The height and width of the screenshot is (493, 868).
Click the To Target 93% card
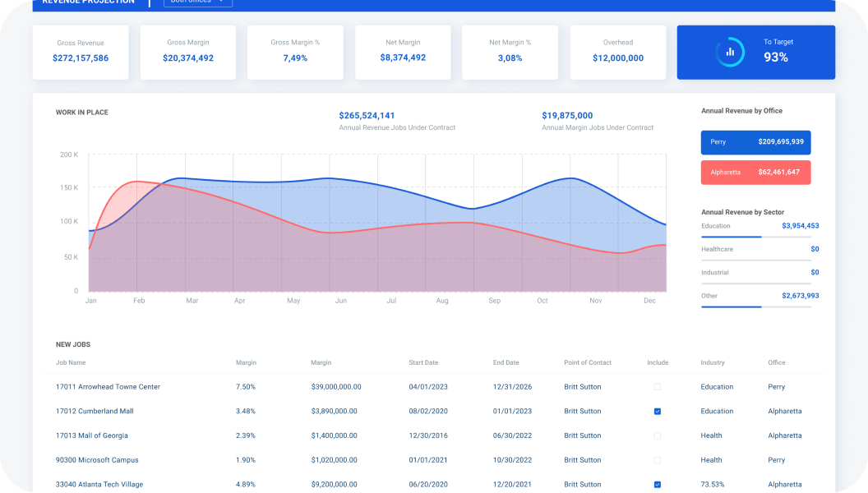pos(755,52)
